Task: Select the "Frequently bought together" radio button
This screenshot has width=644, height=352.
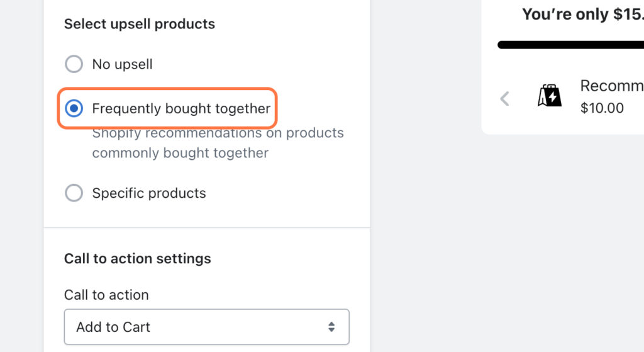Action: point(74,108)
